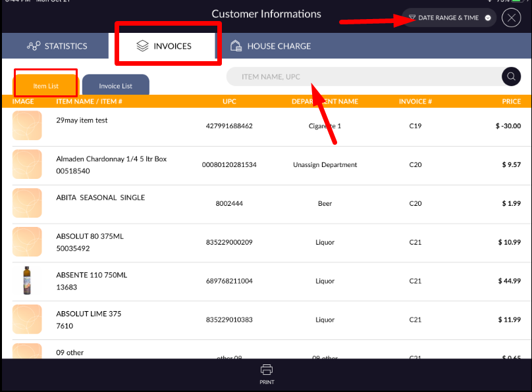Select the Invoices tab

[165, 46]
